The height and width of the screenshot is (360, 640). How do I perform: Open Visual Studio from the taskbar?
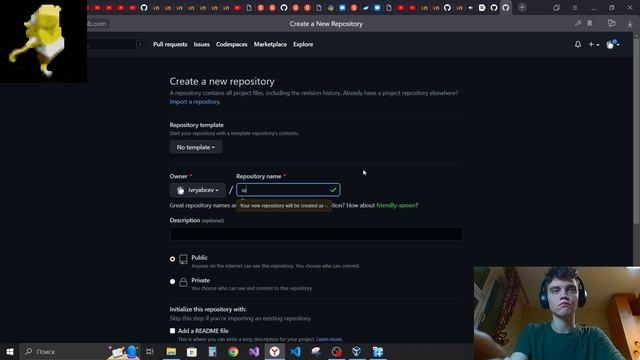(x=254, y=351)
